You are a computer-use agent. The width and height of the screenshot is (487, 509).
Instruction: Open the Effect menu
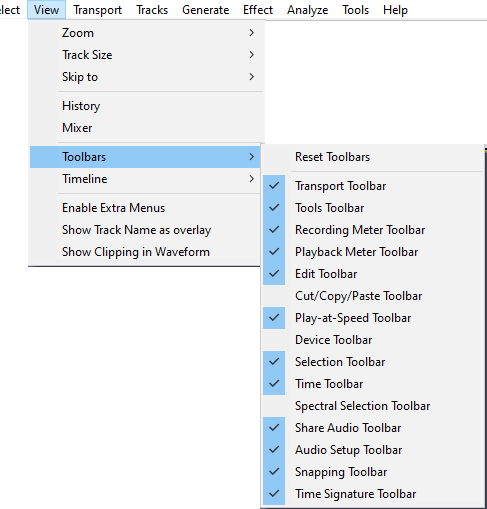[x=258, y=10]
